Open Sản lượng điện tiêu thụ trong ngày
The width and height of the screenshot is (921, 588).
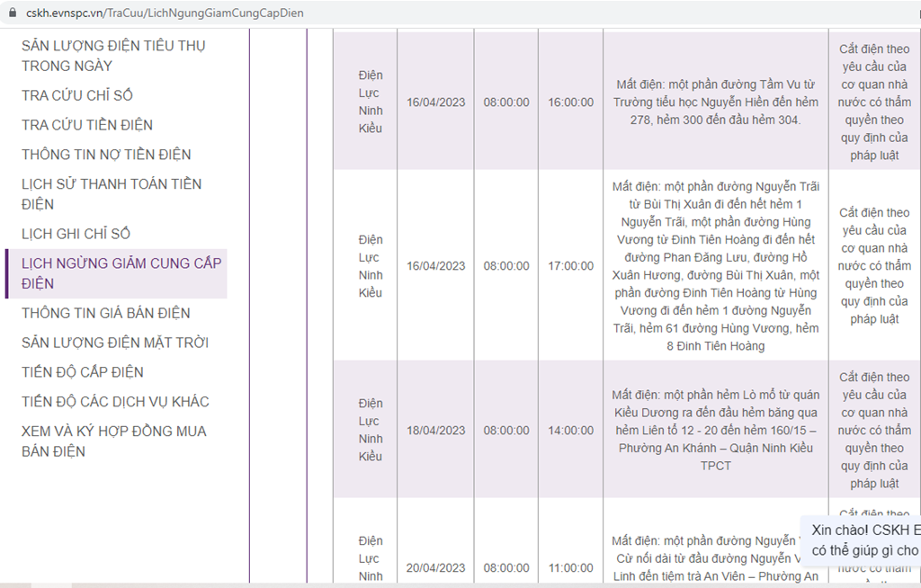113,56
